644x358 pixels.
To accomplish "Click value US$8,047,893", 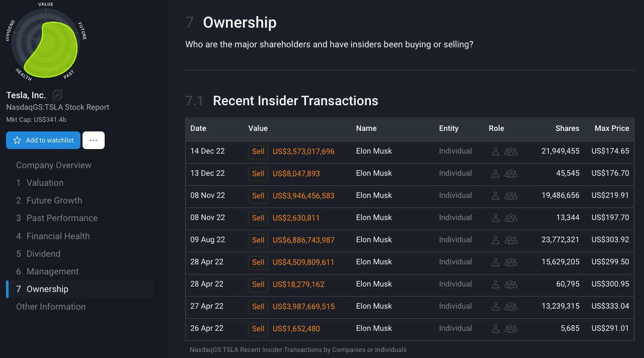I will (x=296, y=174).
